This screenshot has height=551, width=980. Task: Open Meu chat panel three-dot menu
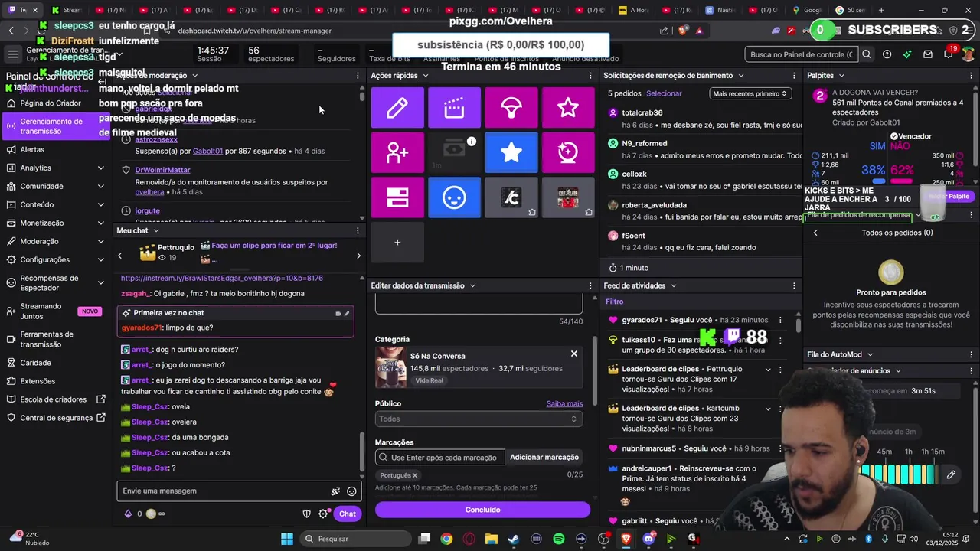click(x=358, y=230)
